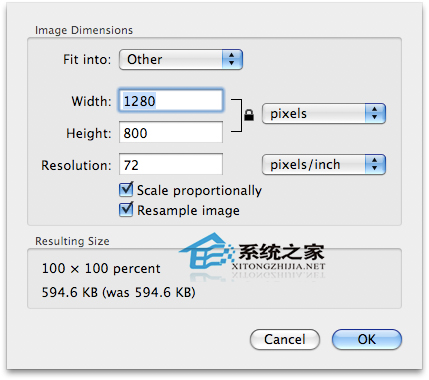Click the arrows on pixels/inch popup
The height and width of the screenshot is (380, 429).
[x=375, y=164]
